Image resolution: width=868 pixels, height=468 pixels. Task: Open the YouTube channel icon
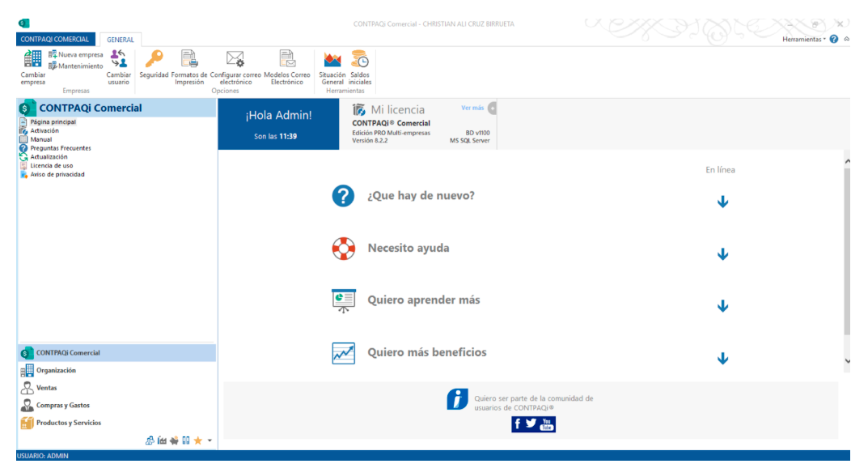coord(548,424)
